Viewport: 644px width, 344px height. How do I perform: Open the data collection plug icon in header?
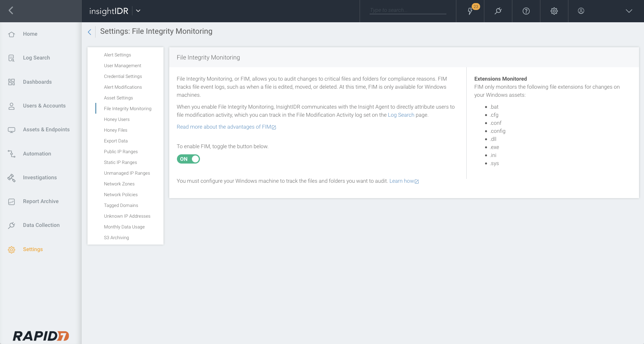[x=498, y=11]
